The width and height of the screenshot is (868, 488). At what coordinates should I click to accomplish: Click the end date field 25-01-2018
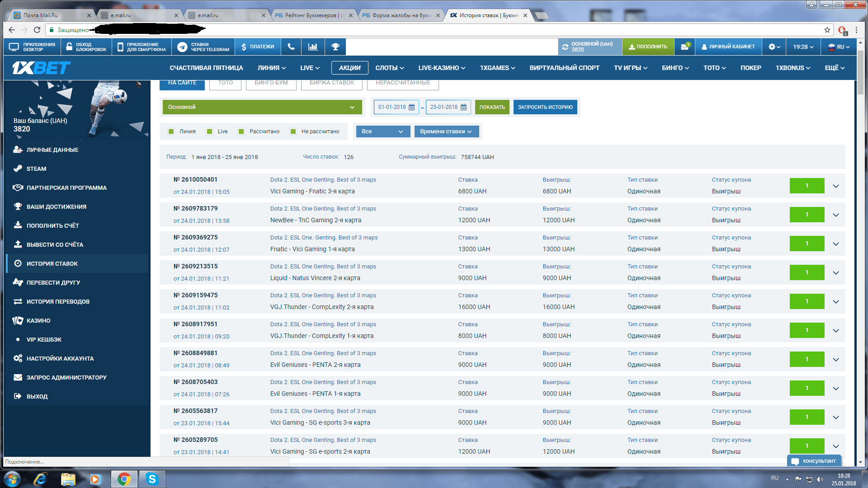pos(443,107)
